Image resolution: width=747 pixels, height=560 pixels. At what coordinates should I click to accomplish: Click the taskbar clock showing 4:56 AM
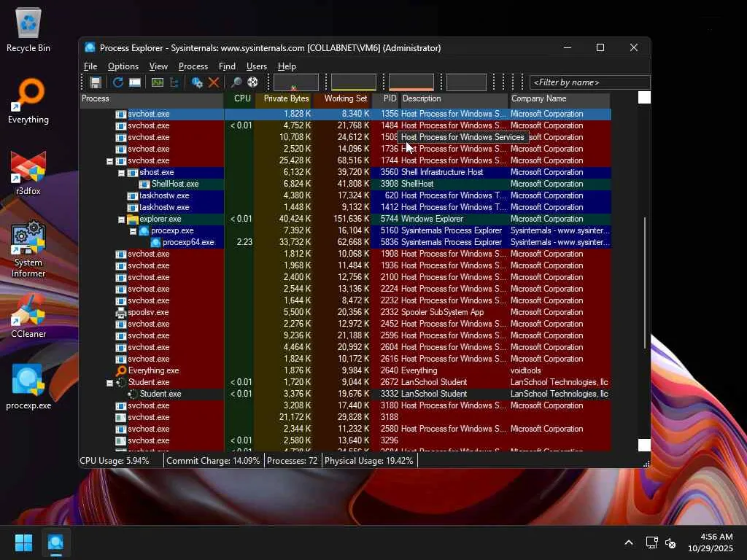tap(711, 542)
